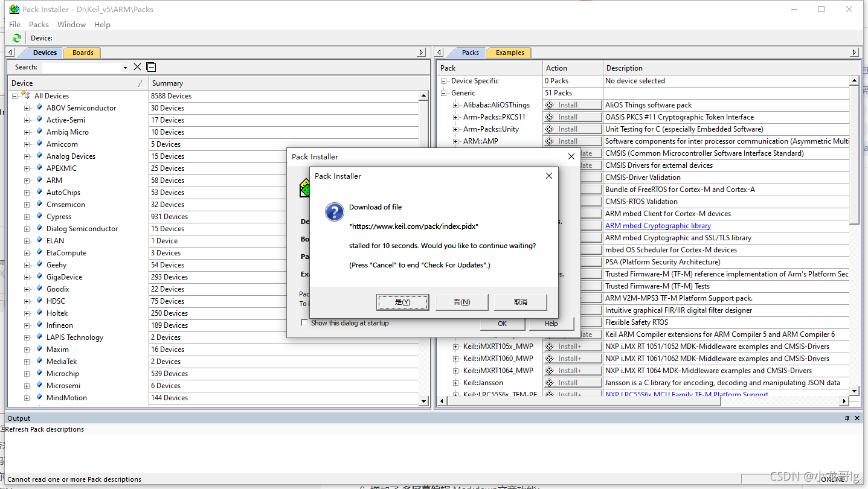
Task: Click the Action column header
Action: tap(573, 68)
